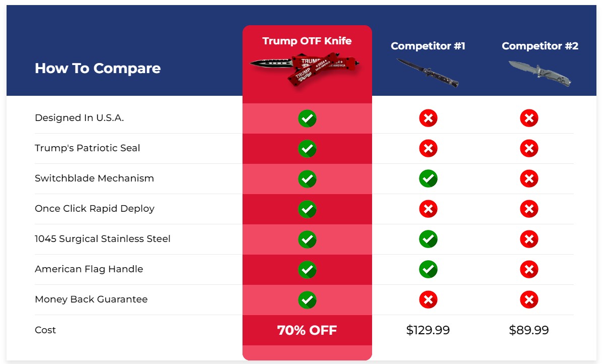Click green checkmark for Trump knife Designed In U.S.A.
The image size is (604, 364).
click(308, 118)
